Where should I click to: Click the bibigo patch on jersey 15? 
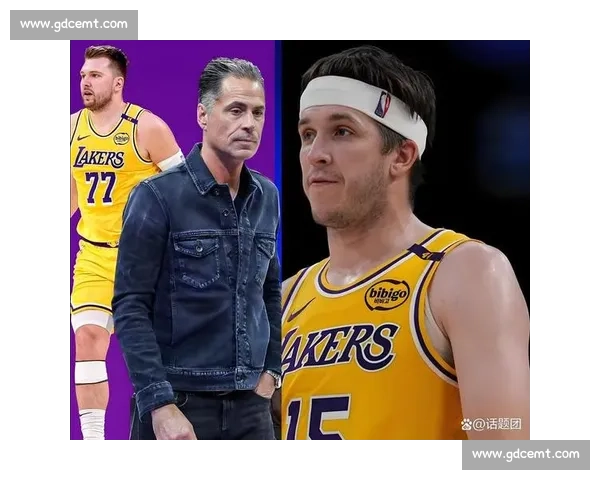pos(387,294)
